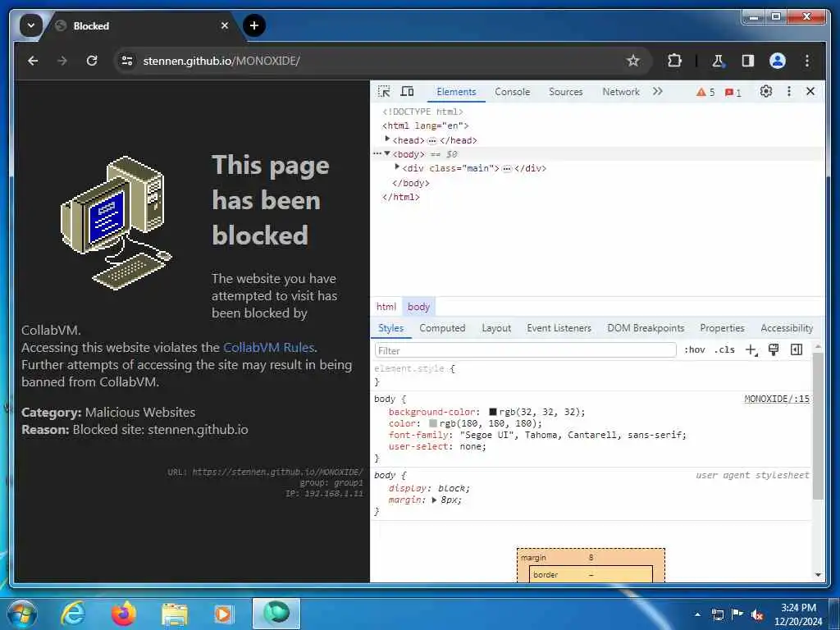Activate the DevTools inspect element picker
The width and height of the screenshot is (840, 630).
coord(384,92)
